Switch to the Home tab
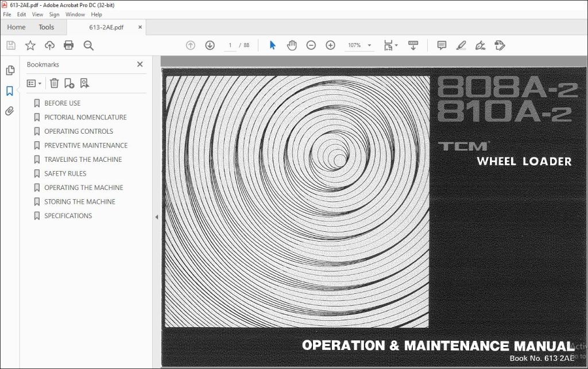The width and height of the screenshot is (588, 369). 16,27
